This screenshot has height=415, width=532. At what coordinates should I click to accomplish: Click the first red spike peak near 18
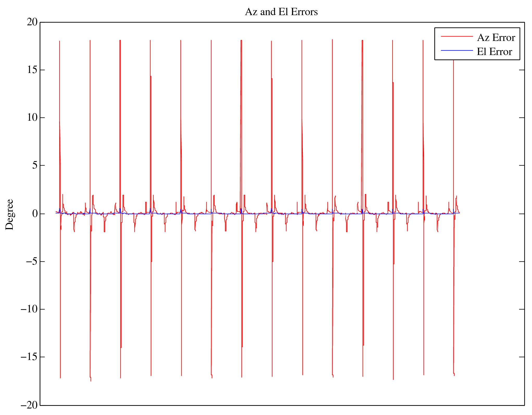(59, 42)
